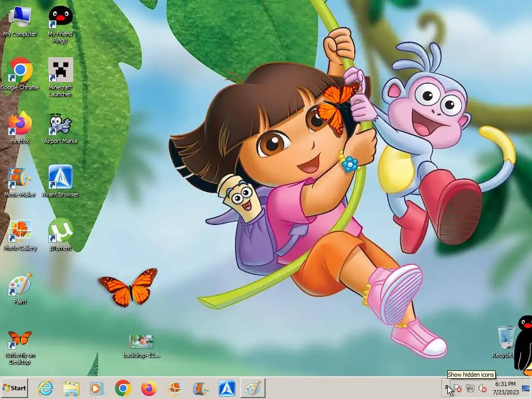Select the Firefox desktop shortcut
The height and width of the screenshot is (399, 532).
tap(20, 128)
